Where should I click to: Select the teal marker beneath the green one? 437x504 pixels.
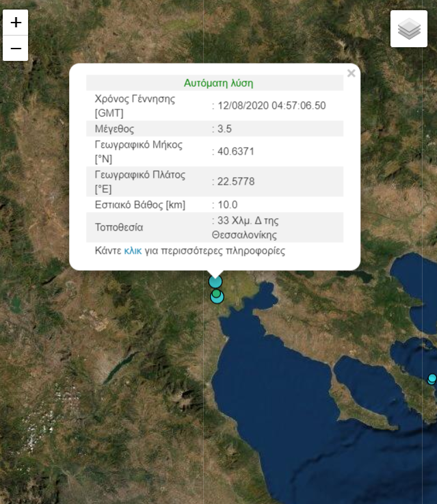coord(217,298)
